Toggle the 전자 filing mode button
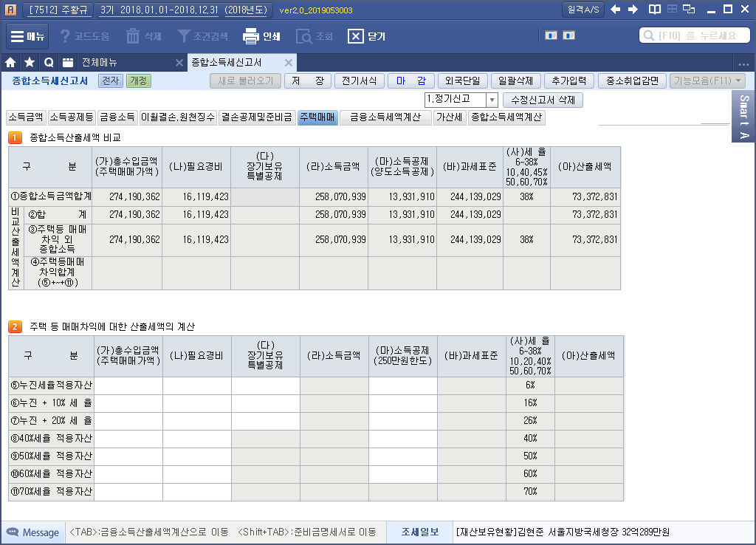Image resolution: width=756 pixels, height=545 pixels. (110, 81)
